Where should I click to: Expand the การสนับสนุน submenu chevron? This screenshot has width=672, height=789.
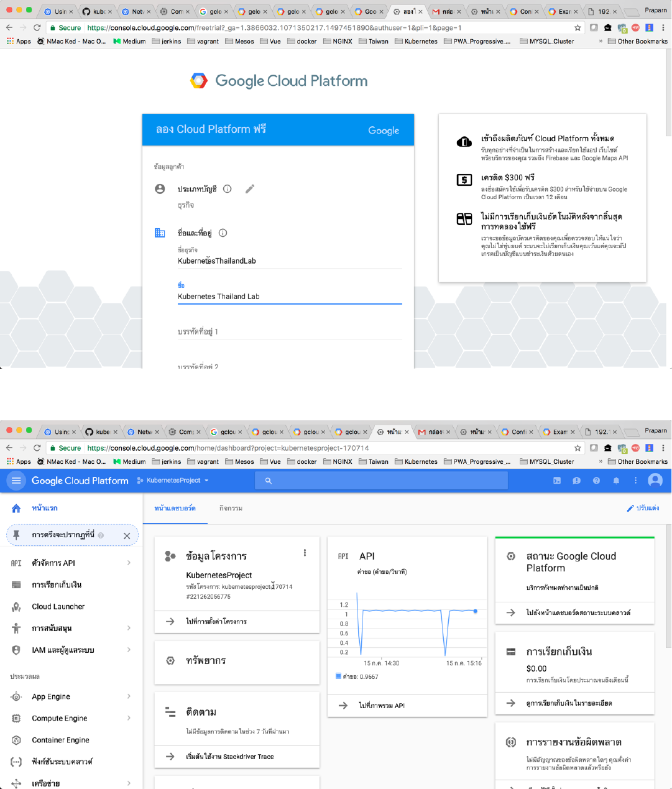129,629
